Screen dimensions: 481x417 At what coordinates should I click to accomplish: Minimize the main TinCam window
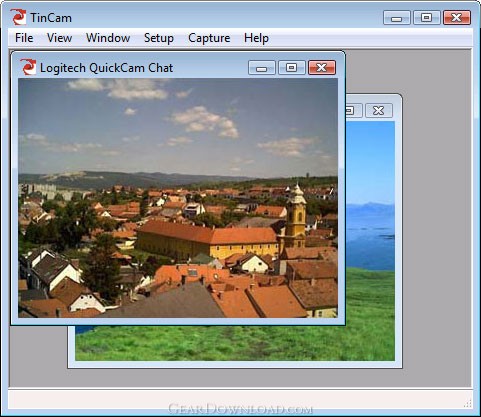397,18
